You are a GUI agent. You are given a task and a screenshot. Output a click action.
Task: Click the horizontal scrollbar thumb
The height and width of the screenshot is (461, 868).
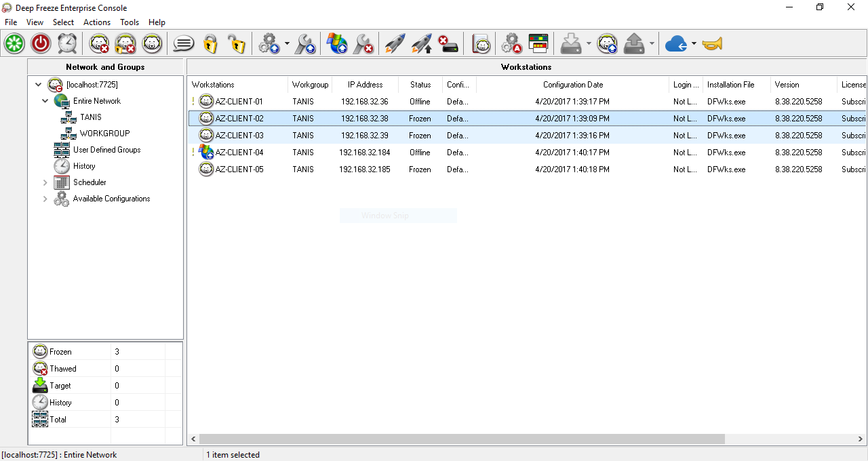(x=462, y=439)
